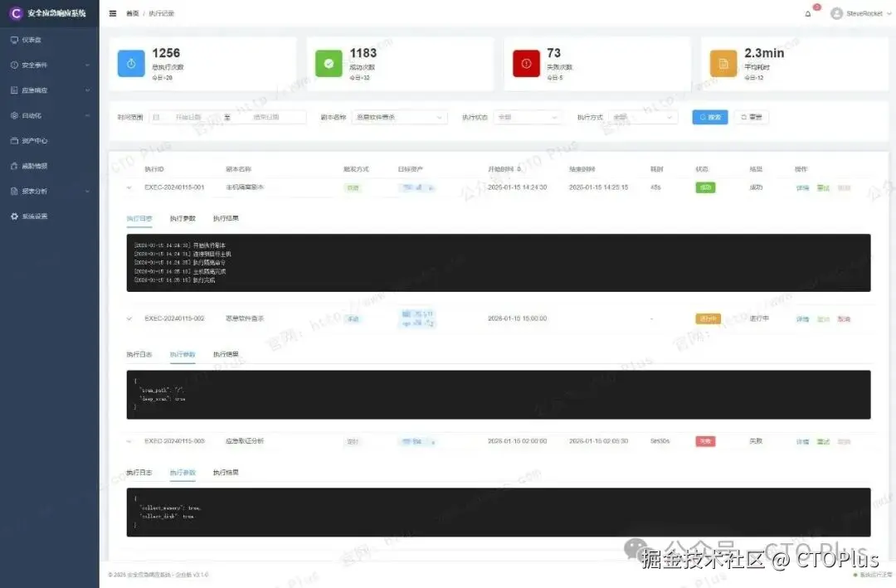Click 重试 link for EXEC-20240115-003
This screenshot has width=896, height=588.
point(823,442)
